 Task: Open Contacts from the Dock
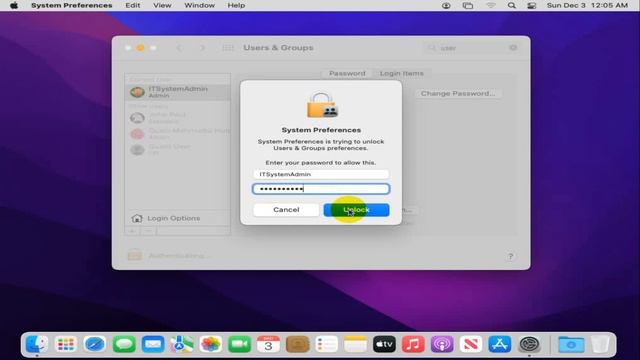[298, 344]
